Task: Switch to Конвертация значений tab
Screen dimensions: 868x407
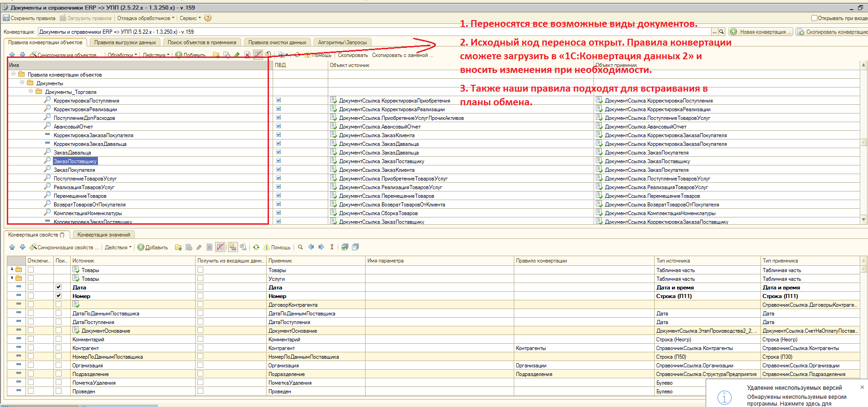Action: (103, 235)
